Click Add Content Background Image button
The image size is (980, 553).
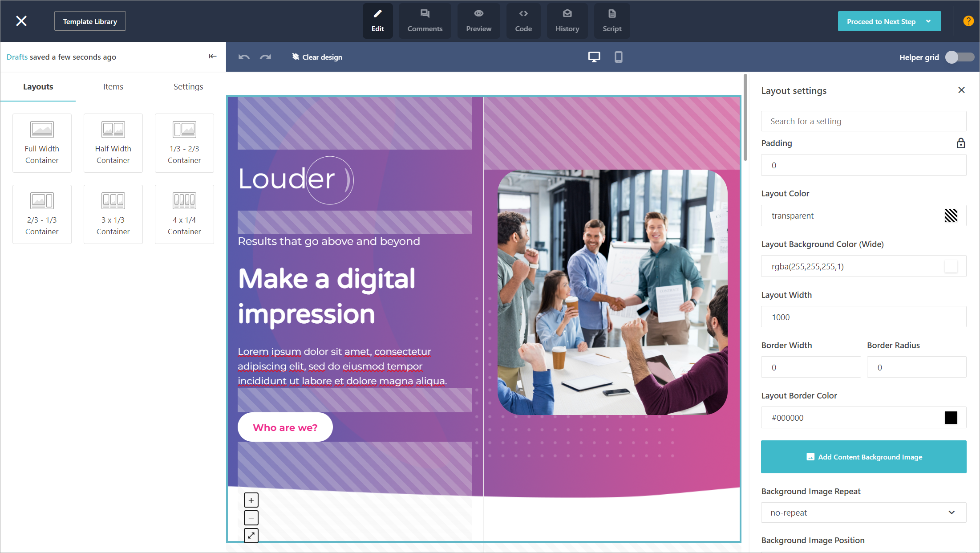(865, 457)
